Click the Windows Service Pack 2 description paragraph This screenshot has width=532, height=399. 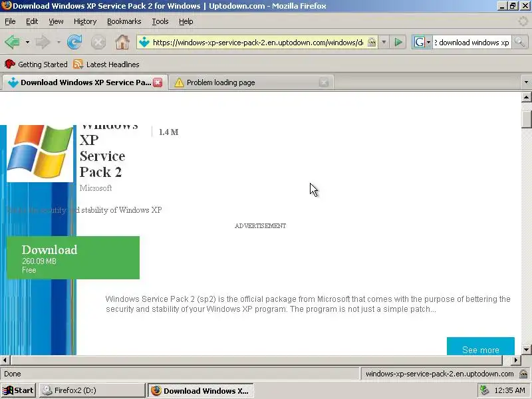coord(308,304)
